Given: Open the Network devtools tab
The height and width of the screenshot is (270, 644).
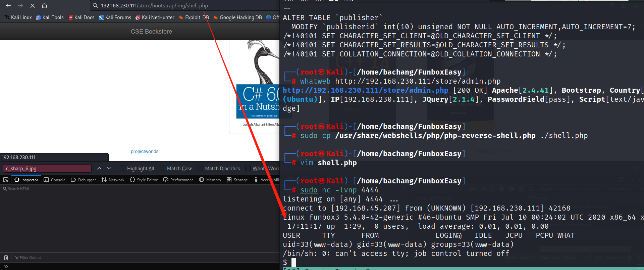Looking at the screenshot, I should click(x=113, y=180).
